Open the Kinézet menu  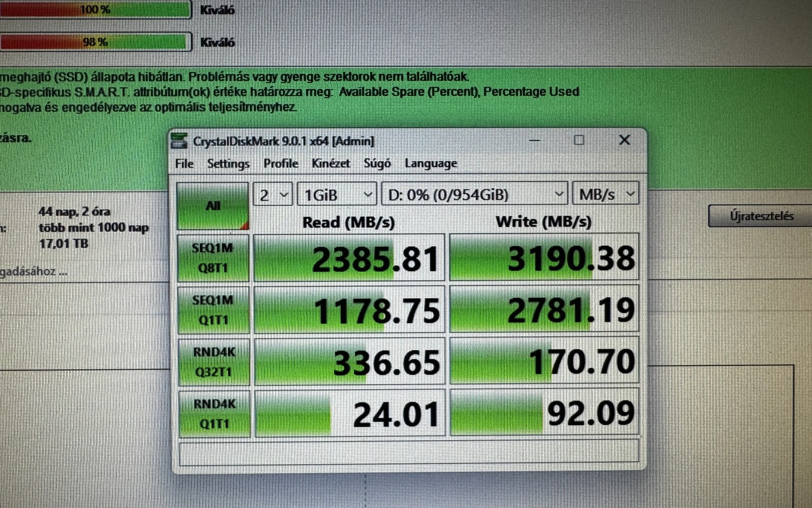point(331,164)
